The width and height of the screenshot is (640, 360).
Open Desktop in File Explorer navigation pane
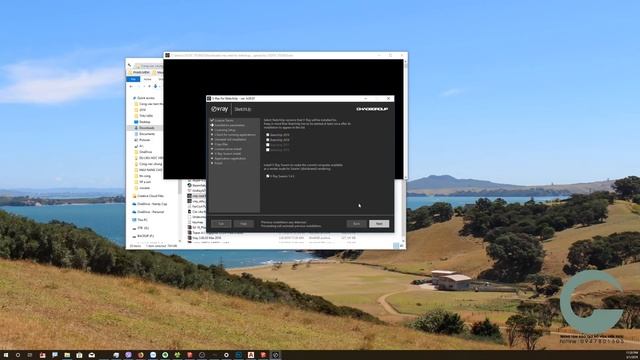[x=144, y=122]
